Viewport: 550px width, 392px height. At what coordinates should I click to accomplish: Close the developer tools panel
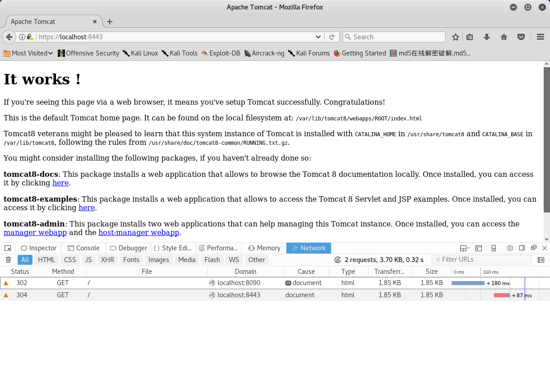(545, 248)
